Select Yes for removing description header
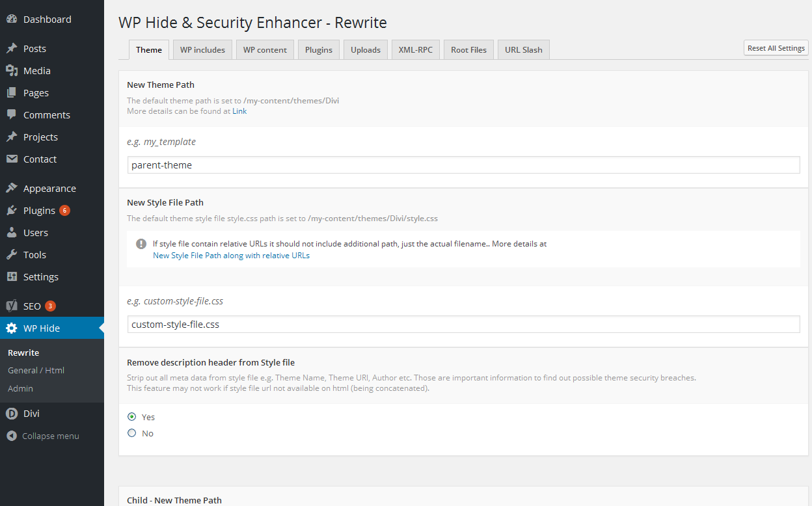Image resolution: width=812 pixels, height=506 pixels. (x=132, y=417)
